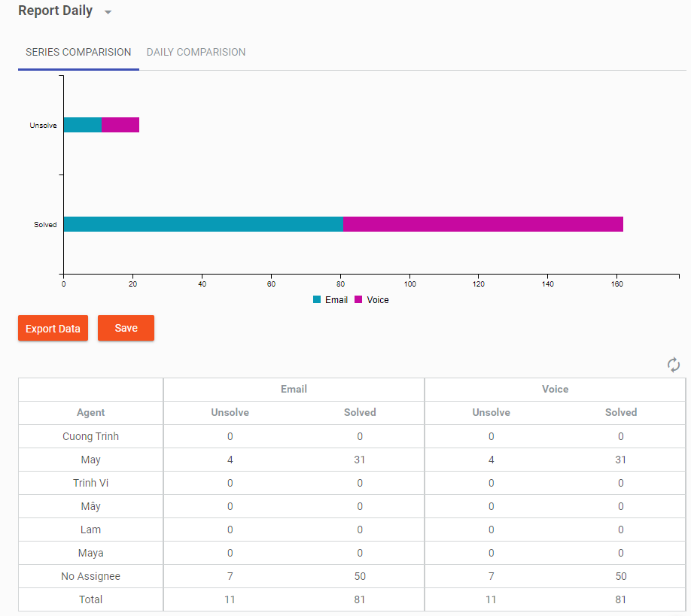Click the Unsolve chart axis label

coord(43,126)
